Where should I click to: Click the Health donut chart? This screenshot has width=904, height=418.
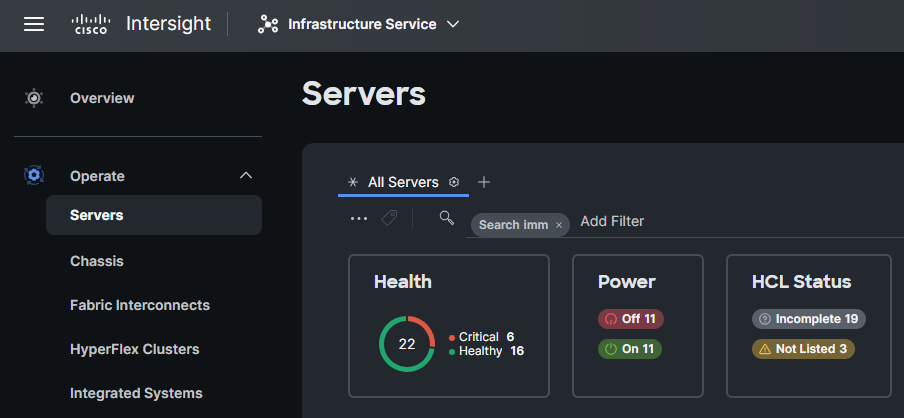click(406, 344)
